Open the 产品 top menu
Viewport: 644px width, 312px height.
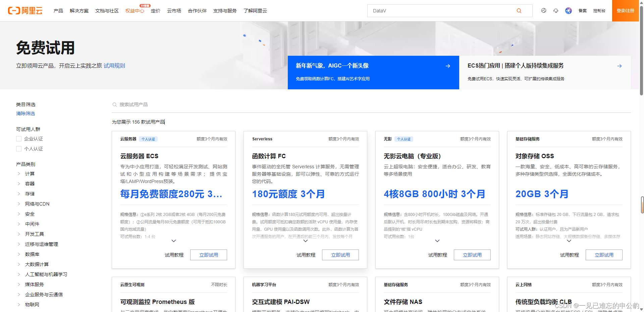58,11
